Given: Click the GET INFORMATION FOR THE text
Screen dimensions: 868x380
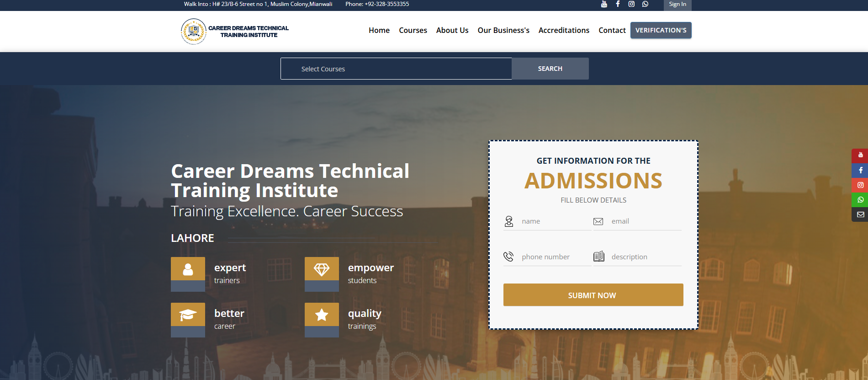Looking at the screenshot, I should 593,161.
